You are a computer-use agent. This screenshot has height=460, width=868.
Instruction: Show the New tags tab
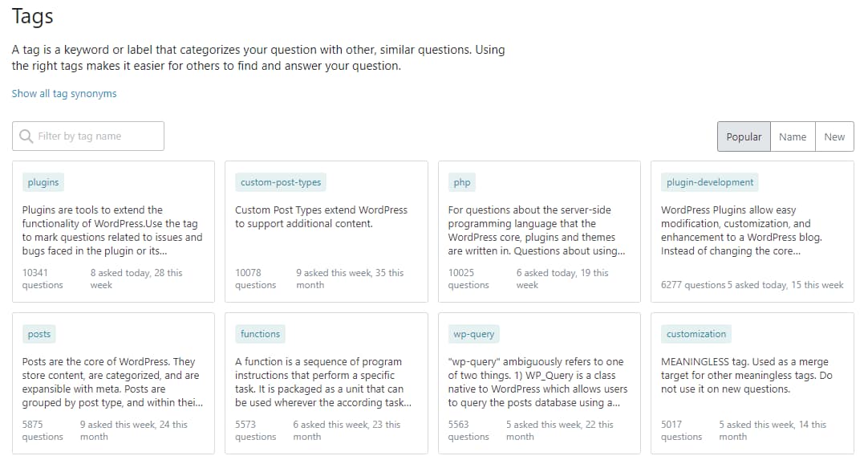(834, 136)
